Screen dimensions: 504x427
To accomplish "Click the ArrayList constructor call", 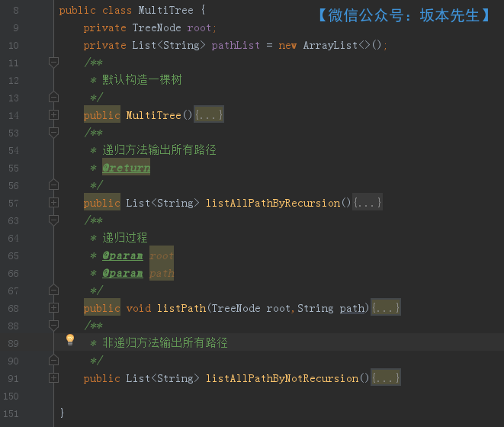I will click(x=330, y=46).
